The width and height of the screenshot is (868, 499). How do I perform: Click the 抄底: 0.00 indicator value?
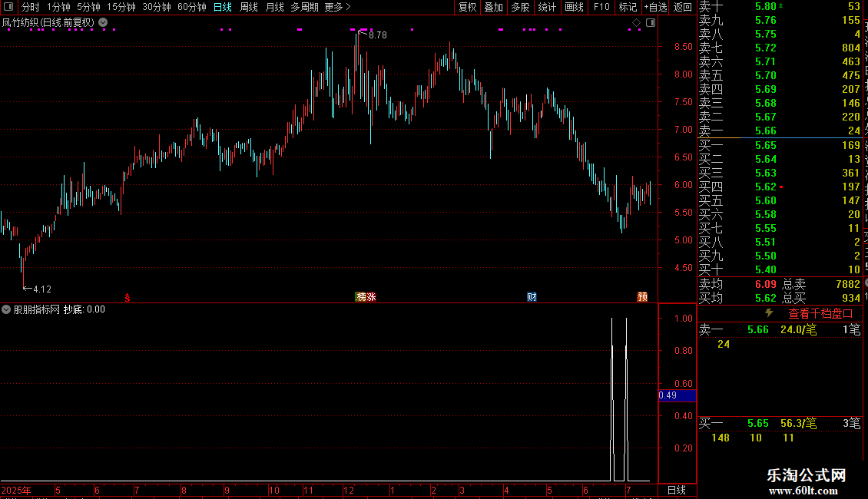click(x=84, y=309)
